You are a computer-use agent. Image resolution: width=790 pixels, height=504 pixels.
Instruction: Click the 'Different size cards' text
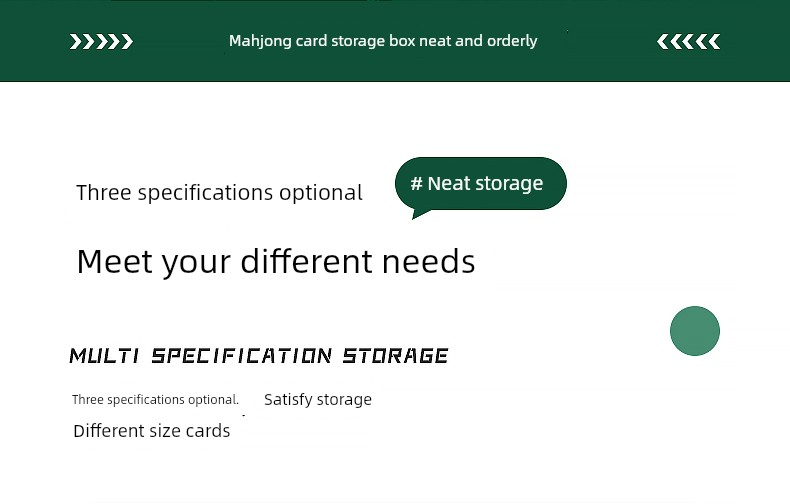pos(152,431)
